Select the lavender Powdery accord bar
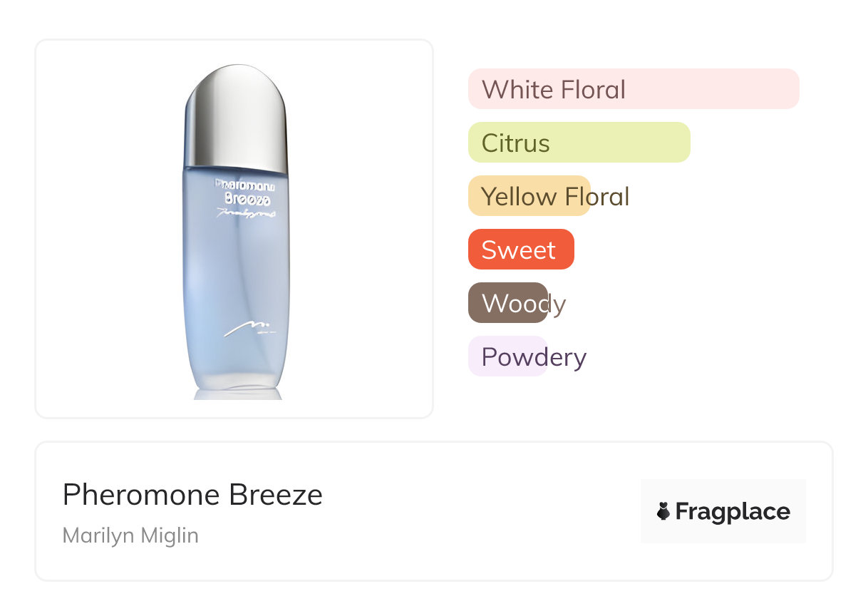Viewport: 868px width, 616px height. pos(507,356)
